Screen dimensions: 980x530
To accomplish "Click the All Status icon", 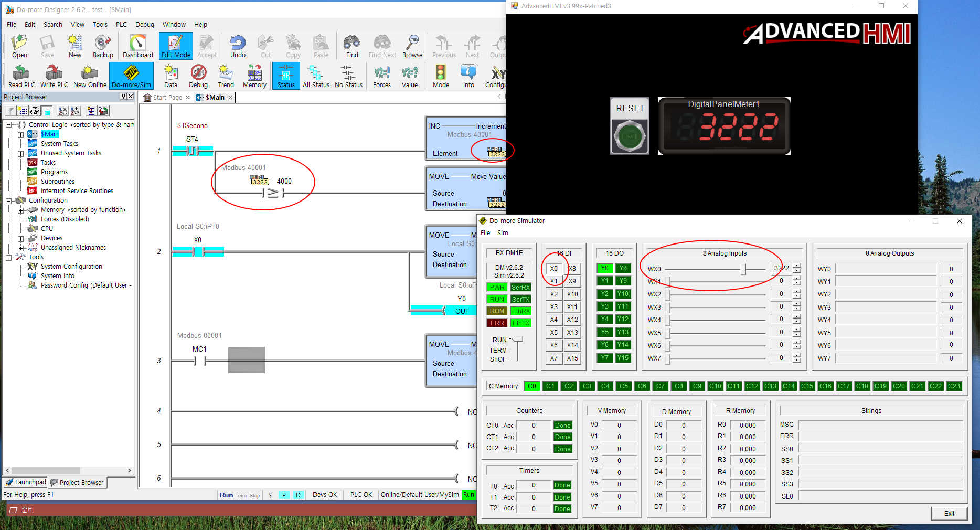I will [316, 76].
